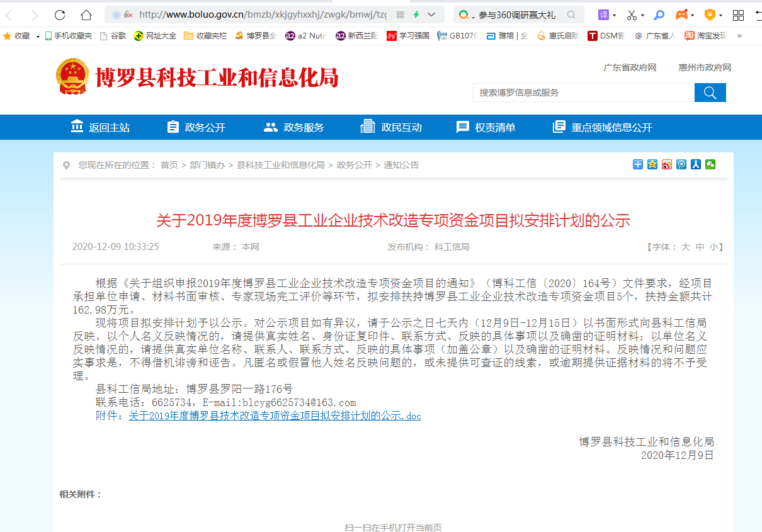Share the page to Sina Weibo

click(x=667, y=164)
